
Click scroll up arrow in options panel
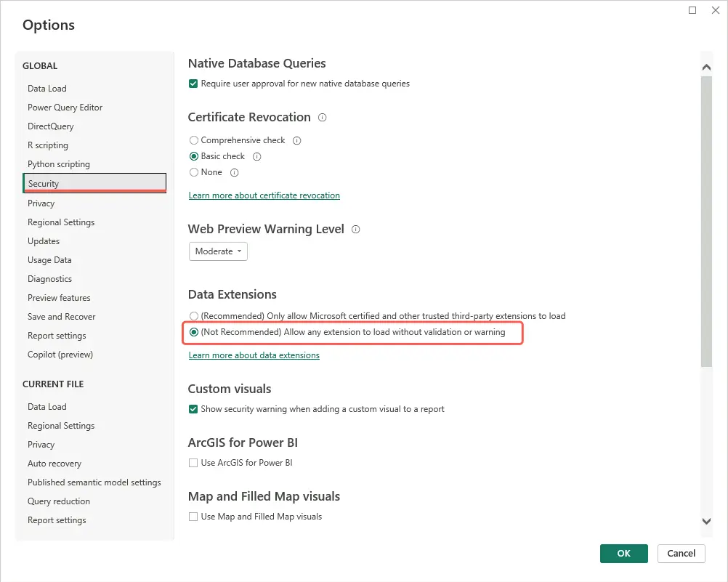pos(706,68)
